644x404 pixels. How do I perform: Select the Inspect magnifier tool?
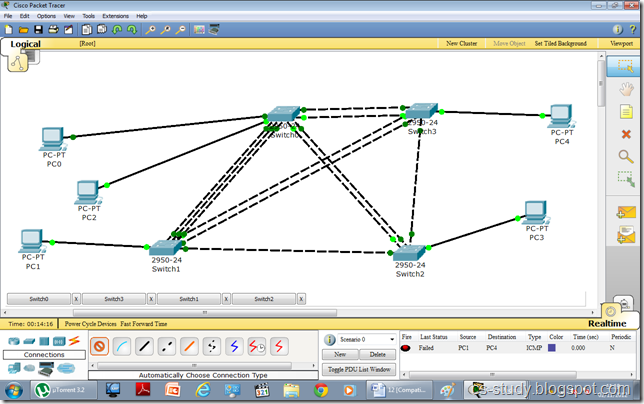pyautogui.click(x=626, y=156)
